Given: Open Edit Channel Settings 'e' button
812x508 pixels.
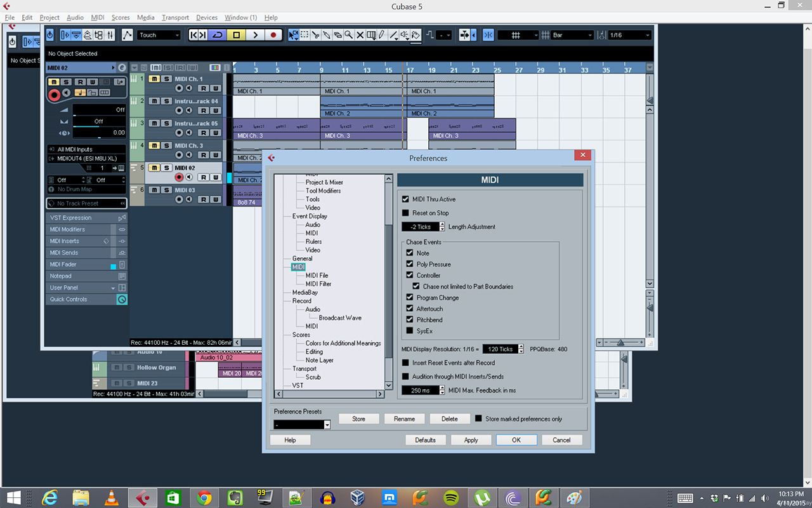Looking at the screenshot, I should point(122,67).
